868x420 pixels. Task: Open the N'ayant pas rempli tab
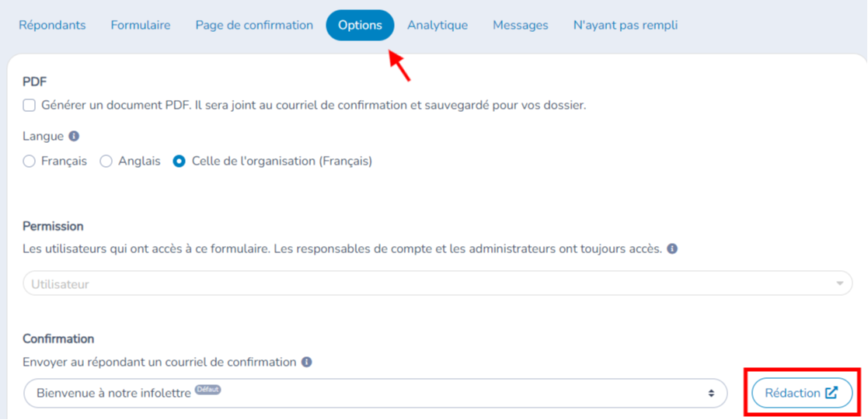[x=625, y=26]
